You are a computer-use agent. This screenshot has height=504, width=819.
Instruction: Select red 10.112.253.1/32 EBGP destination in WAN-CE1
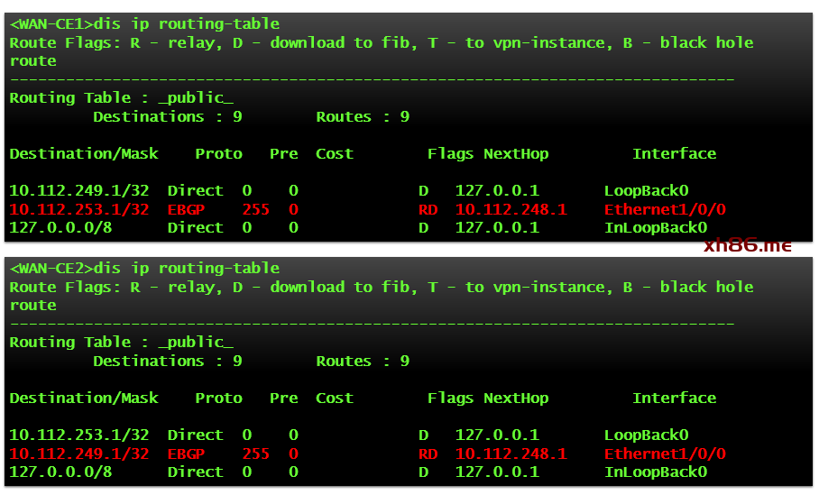pyautogui.click(x=79, y=209)
